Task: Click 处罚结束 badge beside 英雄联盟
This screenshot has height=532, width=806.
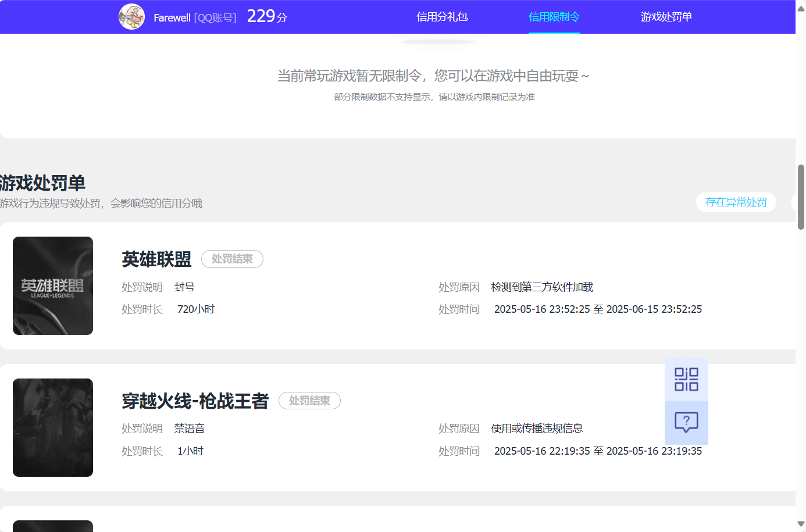Action: [x=232, y=259]
